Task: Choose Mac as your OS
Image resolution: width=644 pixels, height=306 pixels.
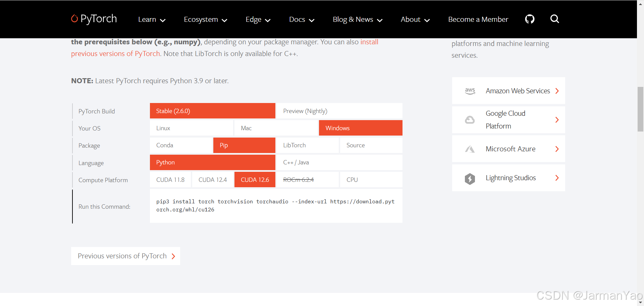Action: click(x=276, y=128)
